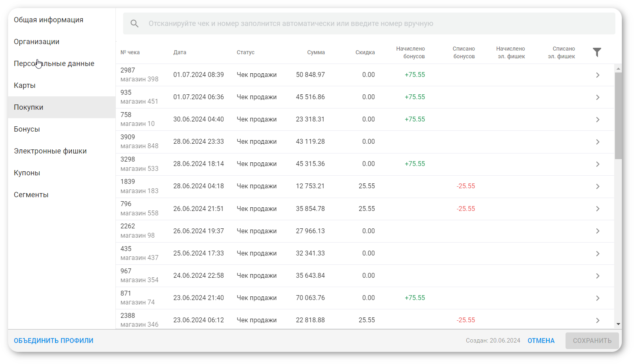Click № чека column header

click(x=130, y=52)
